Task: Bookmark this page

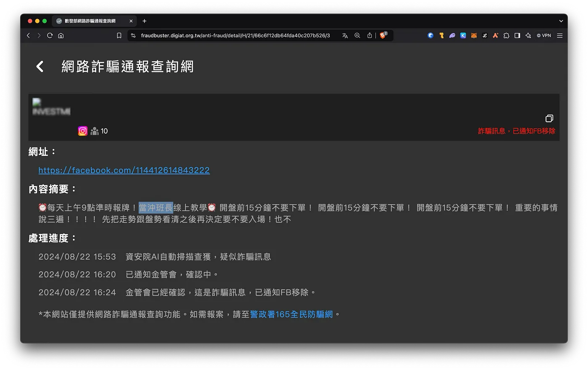Action: [x=119, y=36]
